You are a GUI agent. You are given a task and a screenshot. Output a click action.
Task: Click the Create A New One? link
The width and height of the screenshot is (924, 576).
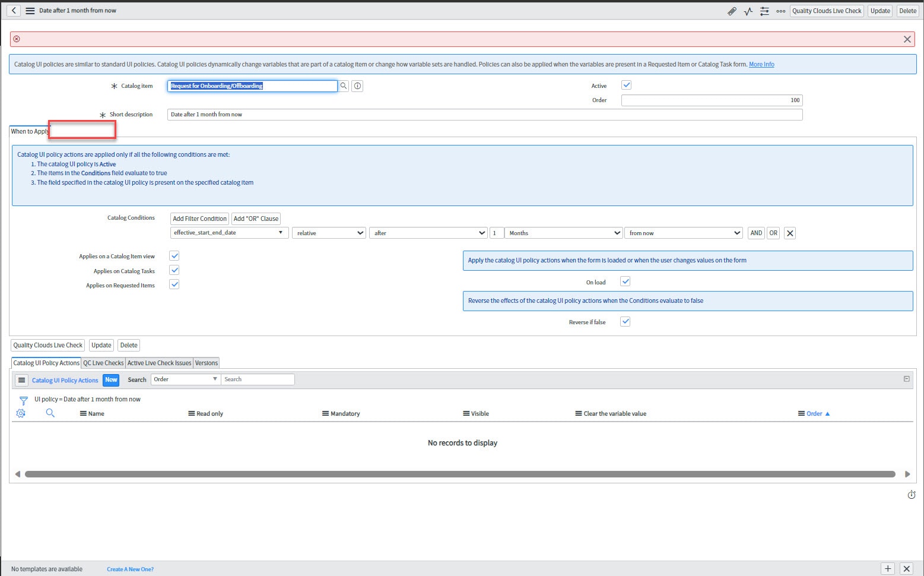pos(130,569)
